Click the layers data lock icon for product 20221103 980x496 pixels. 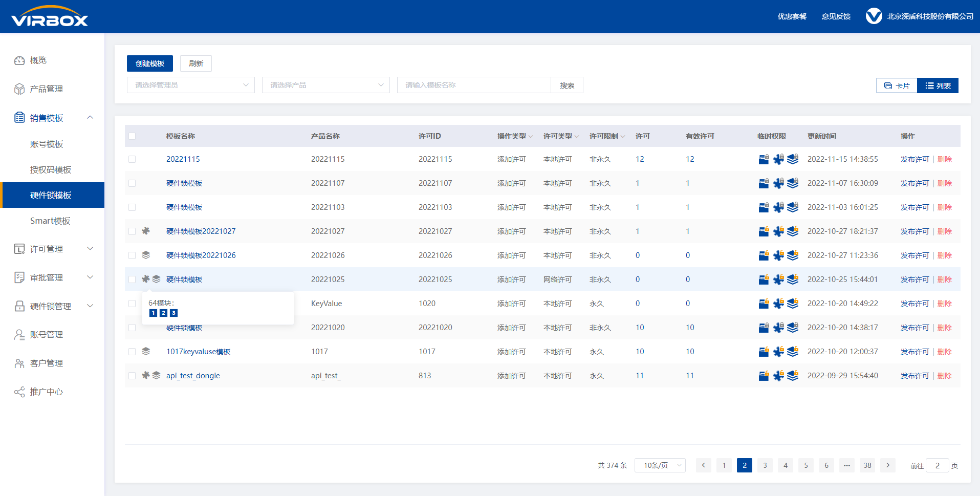[x=793, y=207]
